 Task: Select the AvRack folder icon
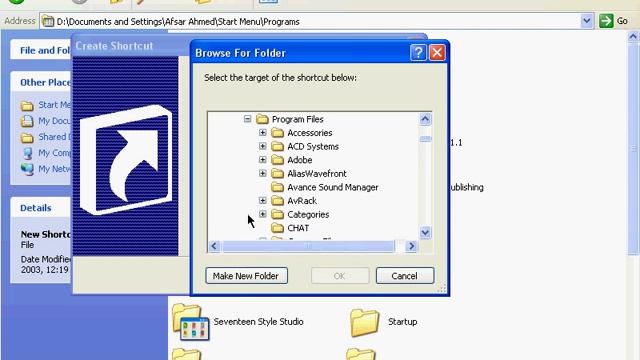(278, 200)
